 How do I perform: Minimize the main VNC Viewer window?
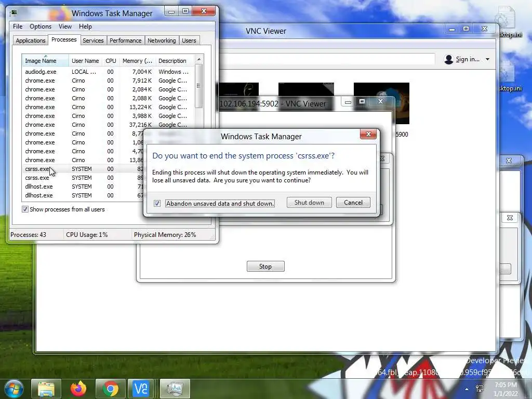pyautogui.click(x=451, y=30)
